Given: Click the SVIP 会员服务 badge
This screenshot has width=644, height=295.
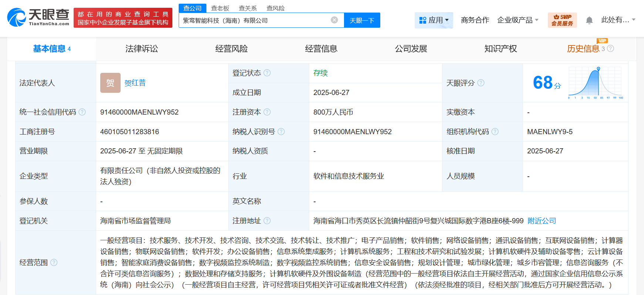Looking at the screenshot, I should [x=562, y=20].
